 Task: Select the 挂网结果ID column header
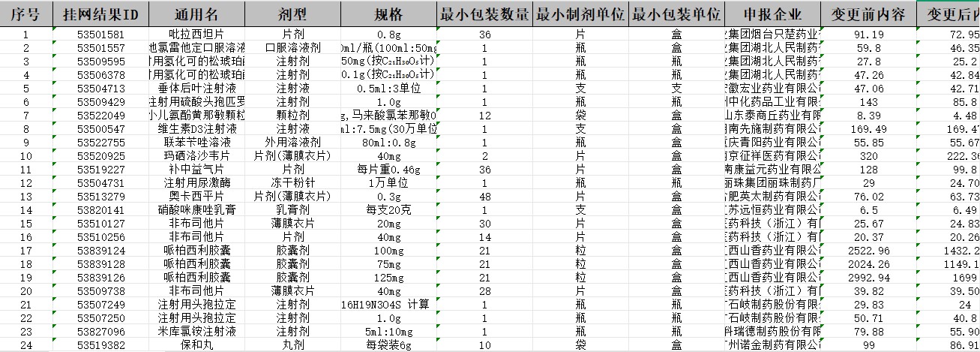[x=101, y=14]
